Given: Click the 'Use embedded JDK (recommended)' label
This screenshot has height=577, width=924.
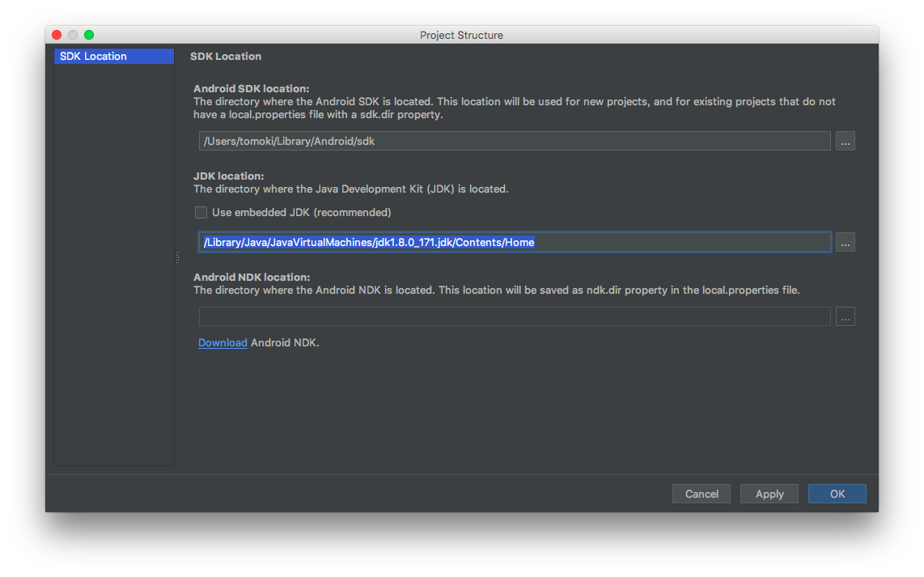Looking at the screenshot, I should (301, 213).
